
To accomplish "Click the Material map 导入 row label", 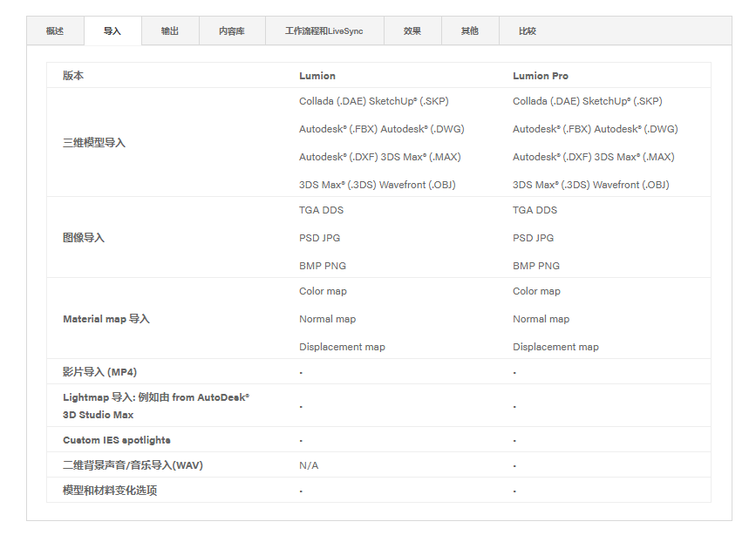I will (106, 319).
